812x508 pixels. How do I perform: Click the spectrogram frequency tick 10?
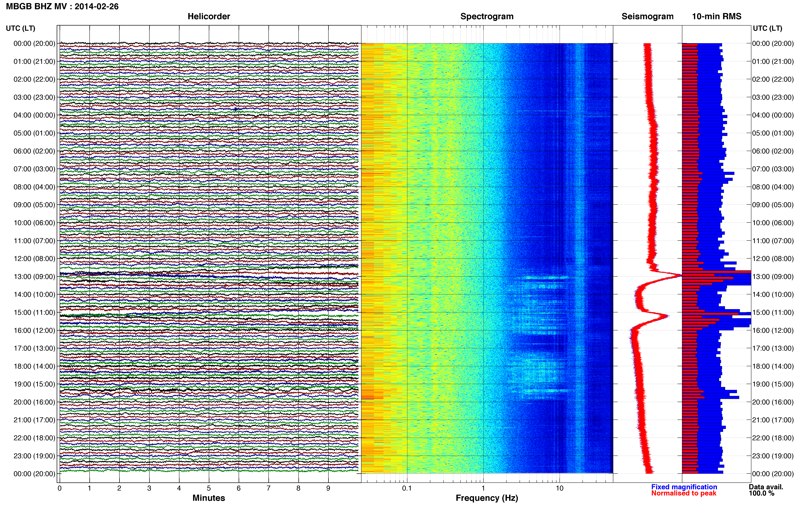coord(559,488)
